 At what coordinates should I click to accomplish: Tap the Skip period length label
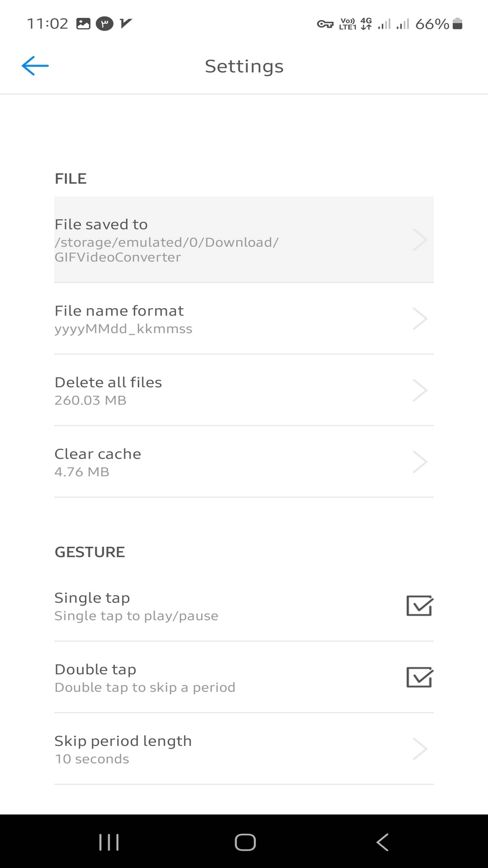(x=123, y=741)
